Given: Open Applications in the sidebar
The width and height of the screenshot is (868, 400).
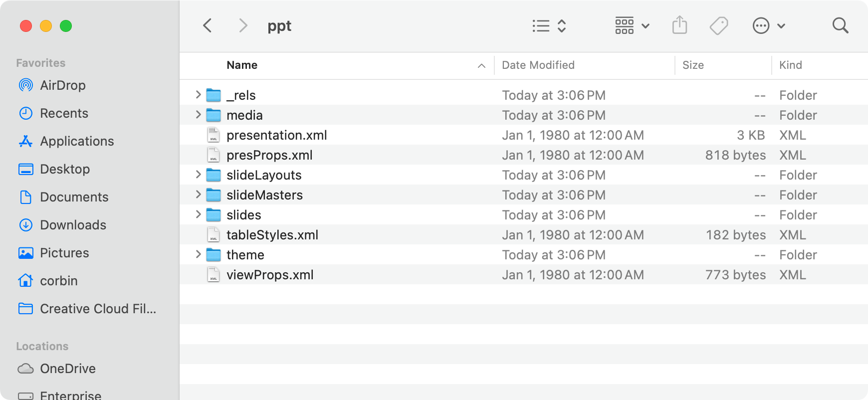Looking at the screenshot, I should [x=66, y=141].
